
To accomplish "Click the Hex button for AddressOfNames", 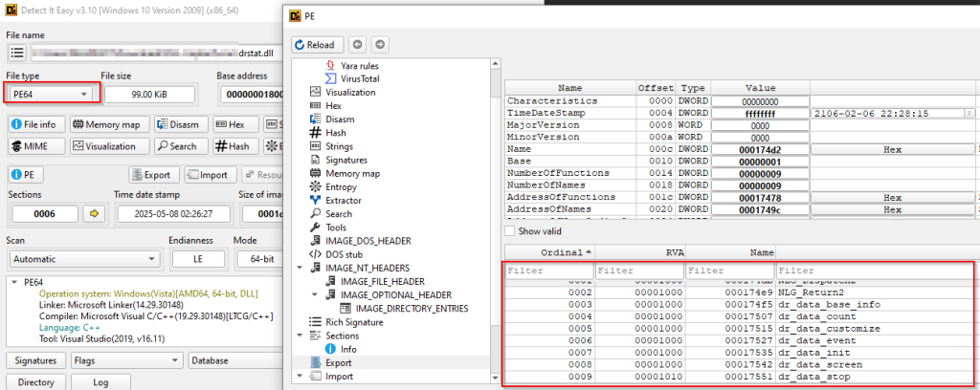I will pyautogui.click(x=893, y=209).
